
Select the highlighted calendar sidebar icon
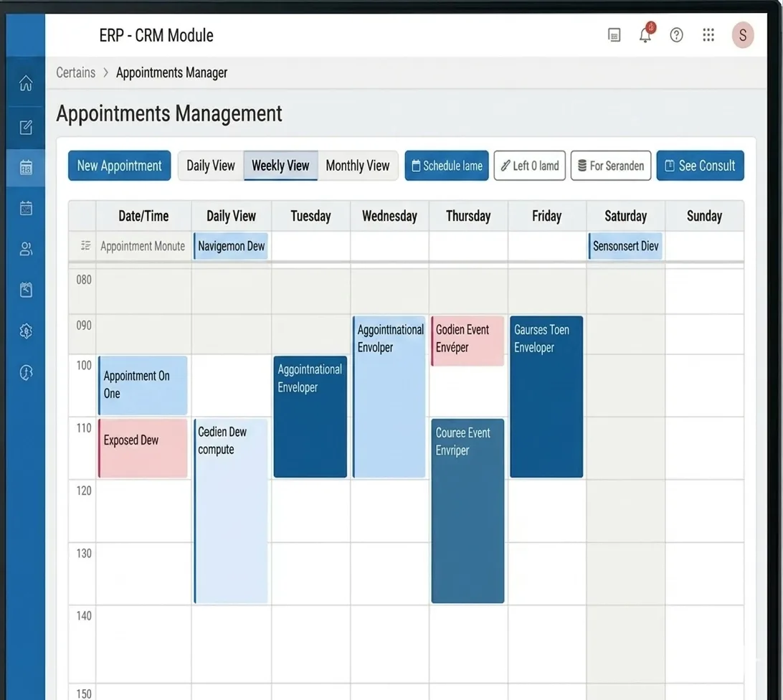[x=26, y=167]
